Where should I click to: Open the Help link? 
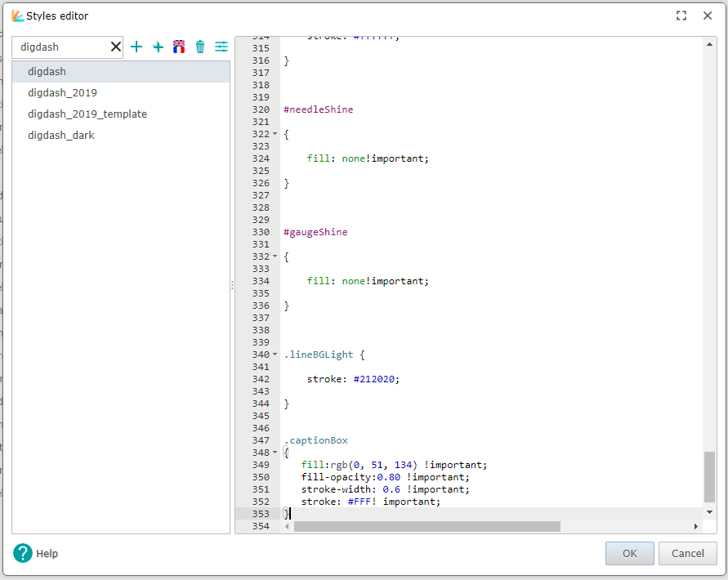(47, 554)
